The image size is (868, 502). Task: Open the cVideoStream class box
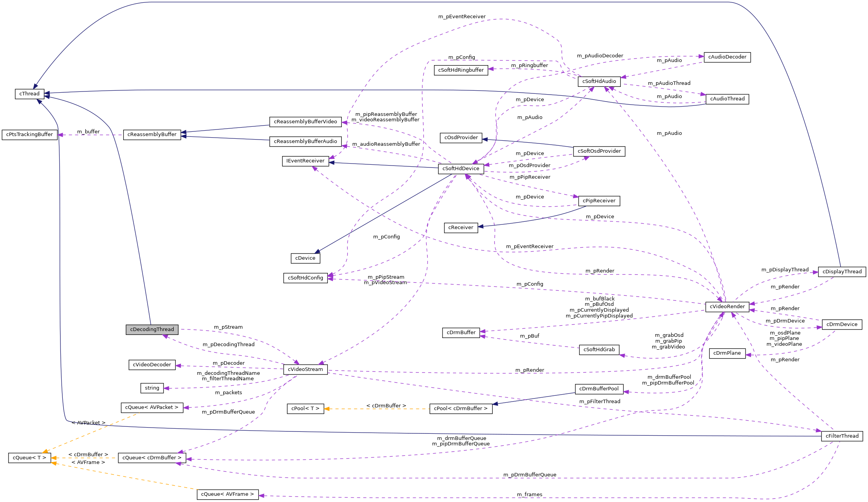(x=306, y=369)
